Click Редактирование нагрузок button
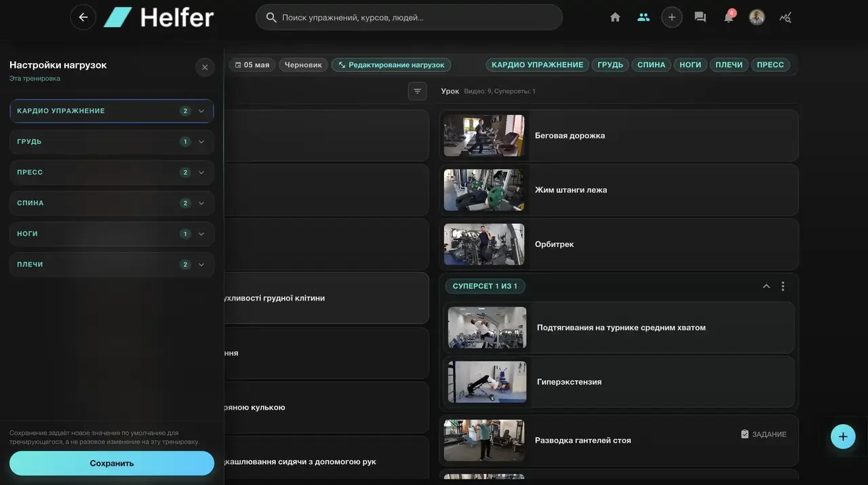This screenshot has width=868, height=485. 391,65
